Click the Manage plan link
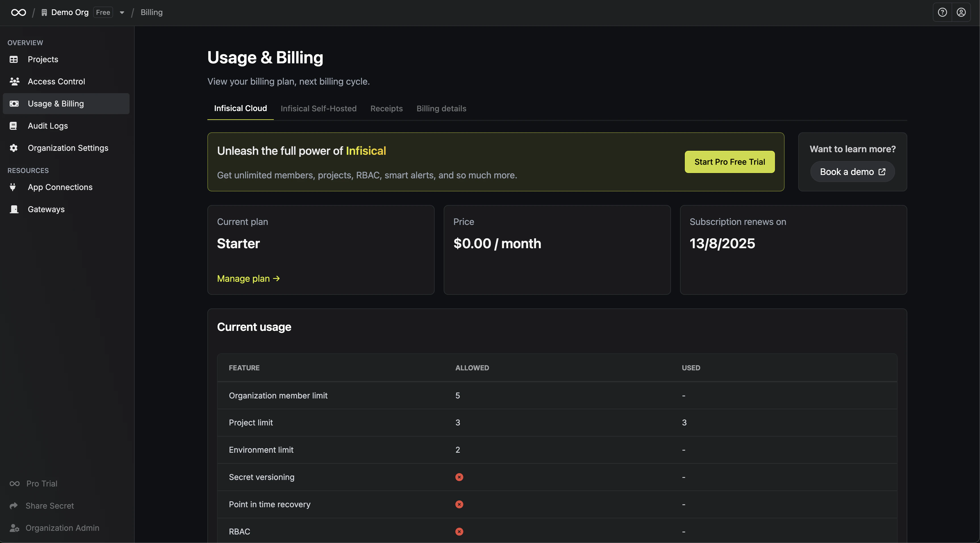Image resolution: width=980 pixels, height=543 pixels. click(x=249, y=279)
